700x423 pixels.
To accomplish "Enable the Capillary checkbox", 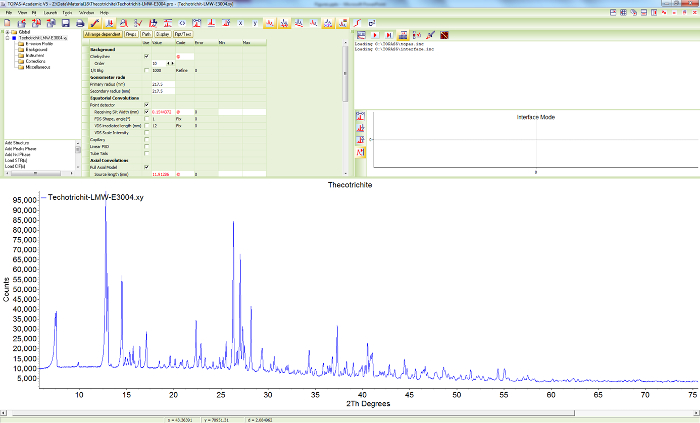I will (x=146, y=140).
